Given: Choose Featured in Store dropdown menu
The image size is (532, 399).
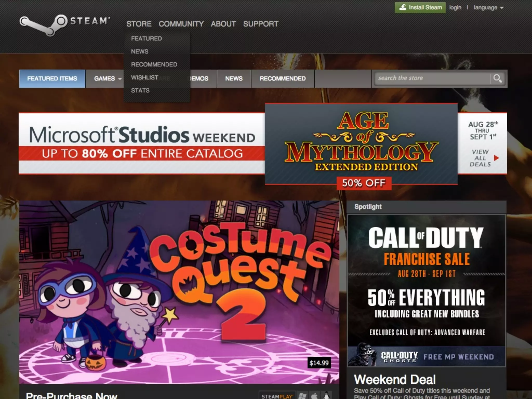Looking at the screenshot, I should [146, 38].
